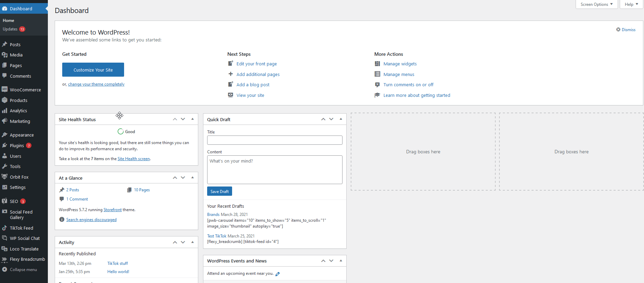Click the Manage menus link
The width and height of the screenshot is (644, 283).
click(399, 74)
